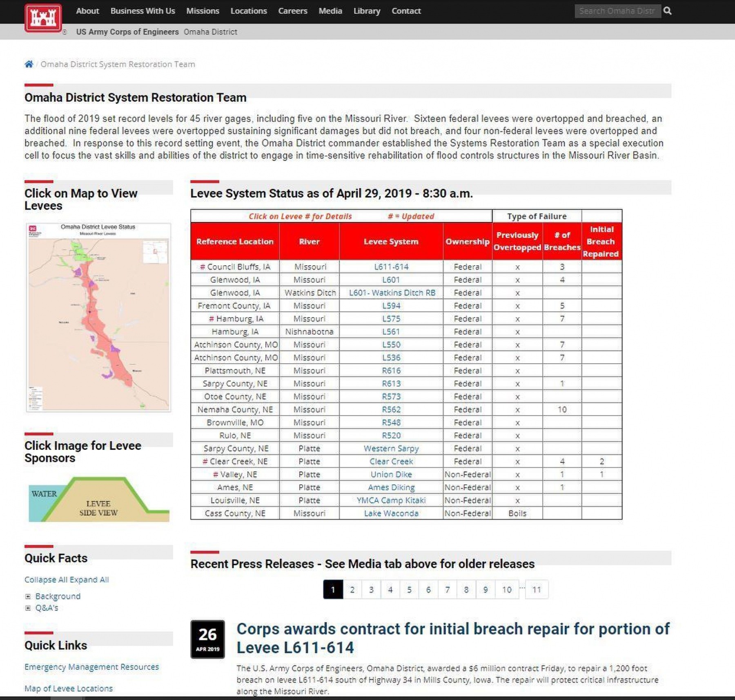Go to press releases page 2
The image size is (735, 700).
click(352, 589)
